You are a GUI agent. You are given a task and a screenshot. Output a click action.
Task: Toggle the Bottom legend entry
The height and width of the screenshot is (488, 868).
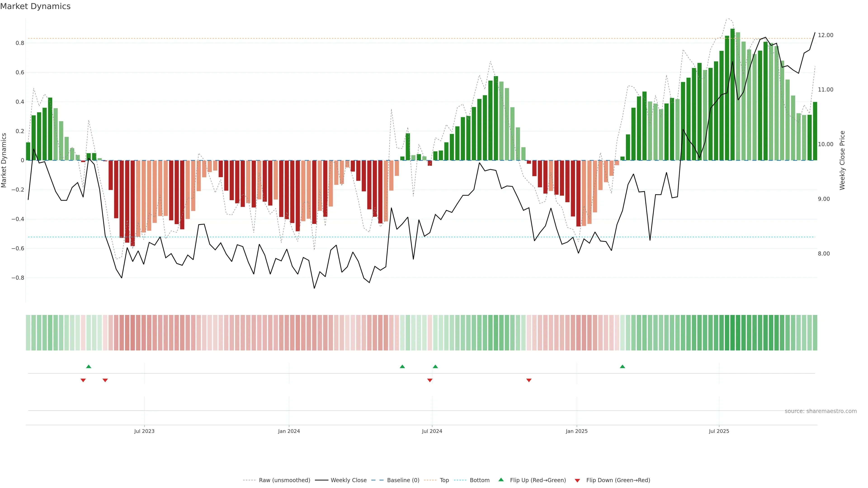click(x=479, y=480)
